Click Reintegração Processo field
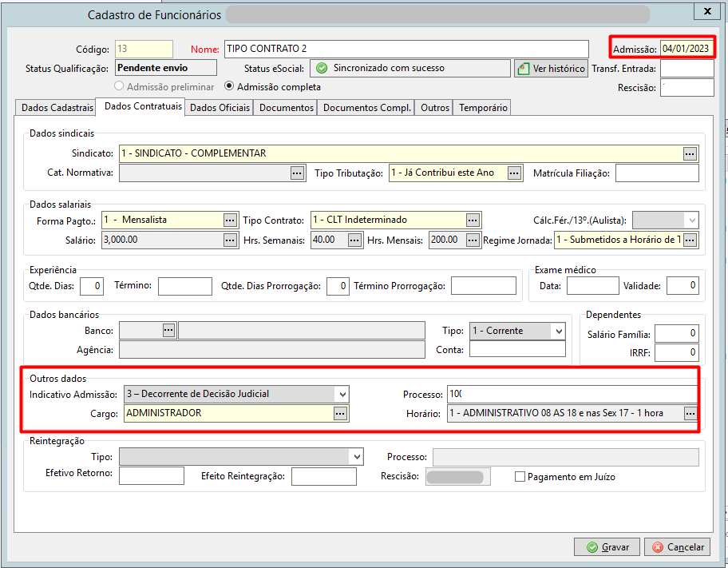 pos(565,457)
